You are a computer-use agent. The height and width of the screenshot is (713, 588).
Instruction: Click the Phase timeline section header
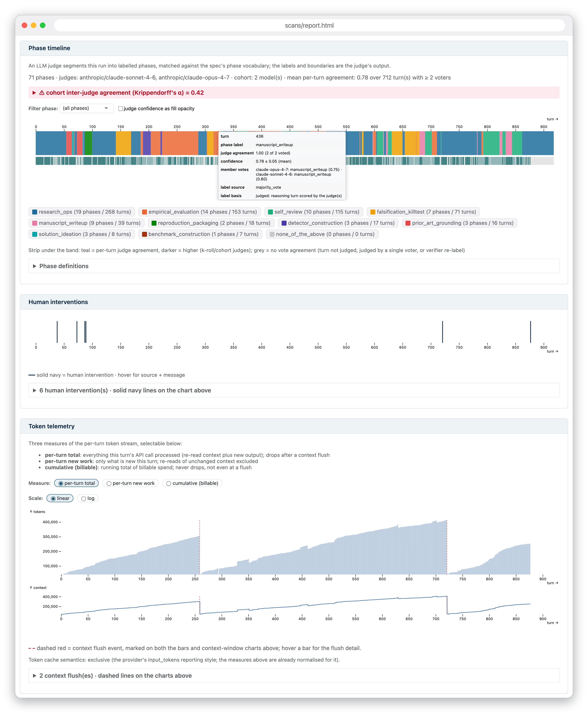(294, 48)
